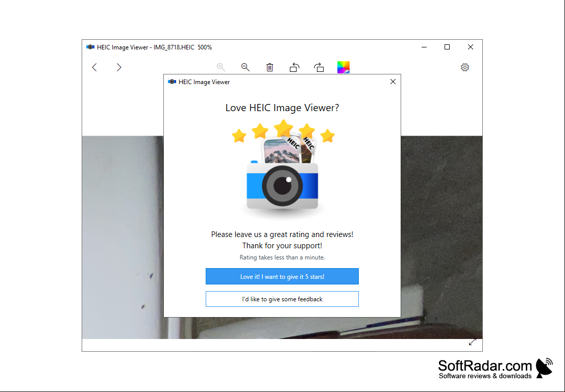
Task: Close the HEIC Image Viewer main window
Action: pos(470,47)
